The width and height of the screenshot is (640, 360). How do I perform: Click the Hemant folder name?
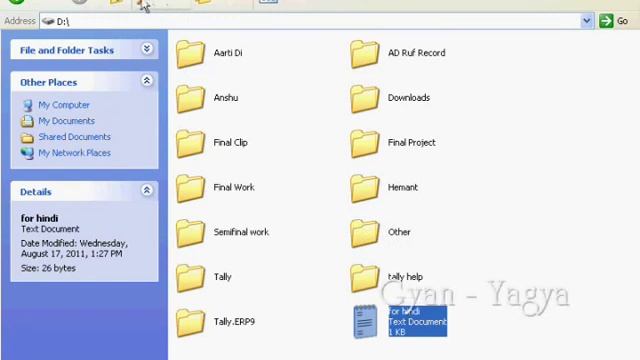[402, 187]
